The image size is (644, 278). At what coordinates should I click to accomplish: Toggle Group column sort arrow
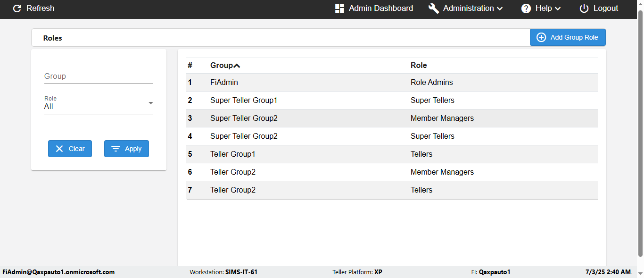(x=237, y=66)
